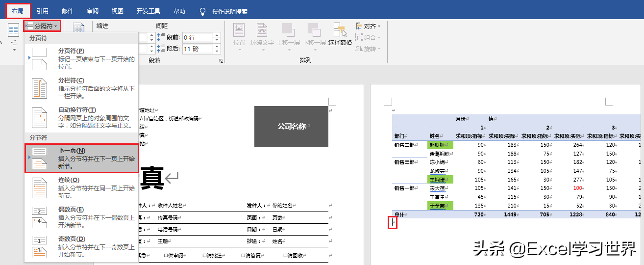Click the 奇数页 section break icon
The image size is (644, 265).
(39, 247)
